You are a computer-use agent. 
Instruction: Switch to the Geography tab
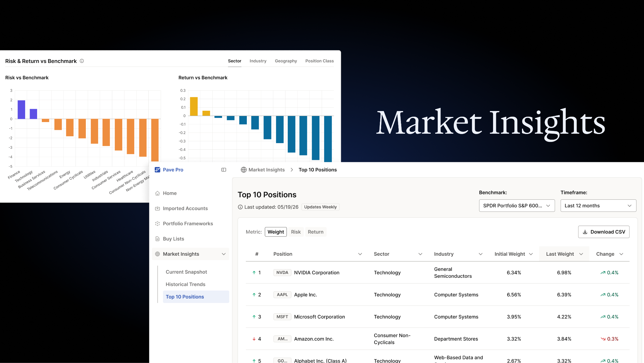click(x=286, y=61)
